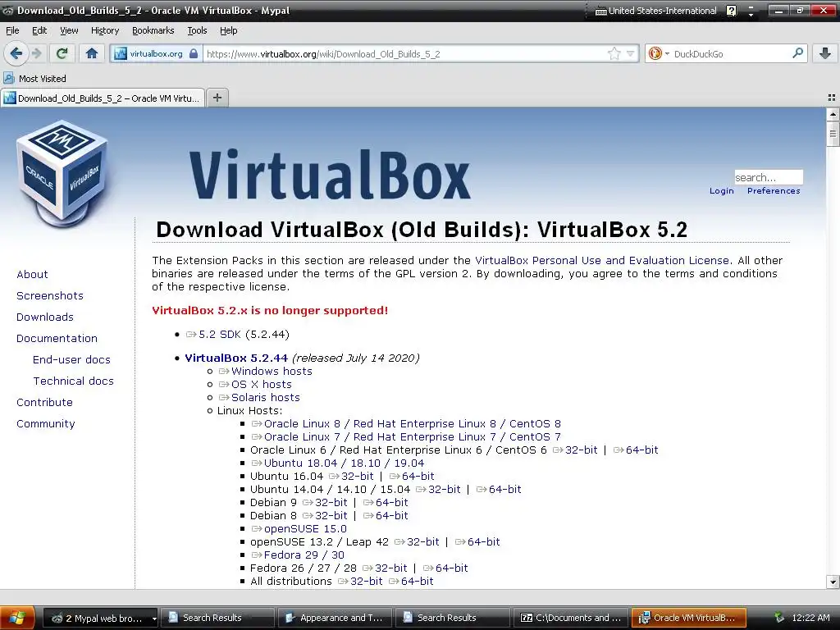Open the home page via the house icon
Image resolution: width=840 pixels, height=630 pixels.
click(x=92, y=53)
